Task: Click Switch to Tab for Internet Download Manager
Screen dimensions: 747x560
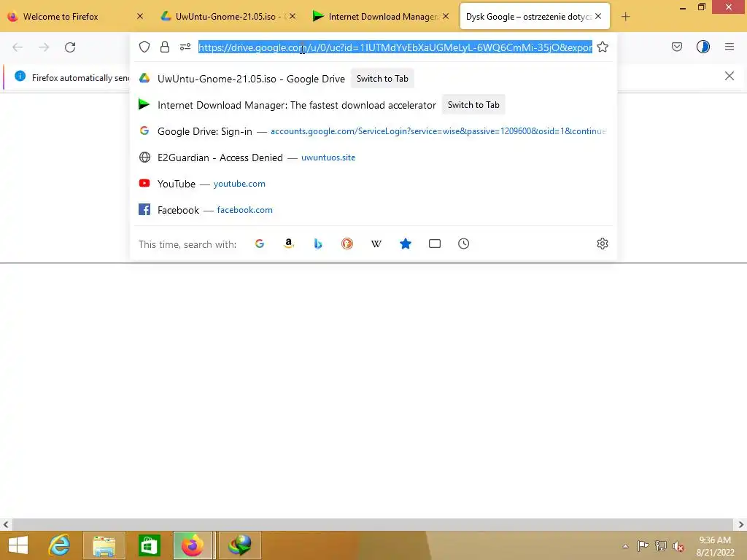Action: pyautogui.click(x=473, y=105)
